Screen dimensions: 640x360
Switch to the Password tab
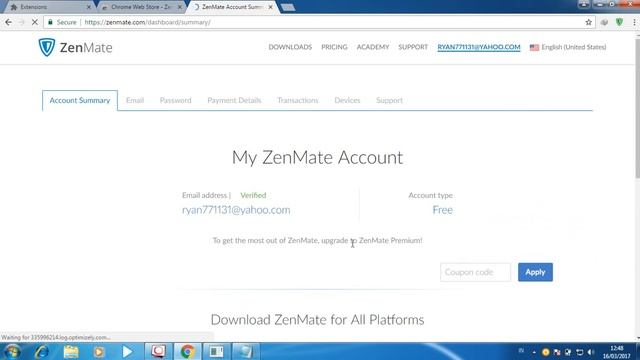click(175, 100)
